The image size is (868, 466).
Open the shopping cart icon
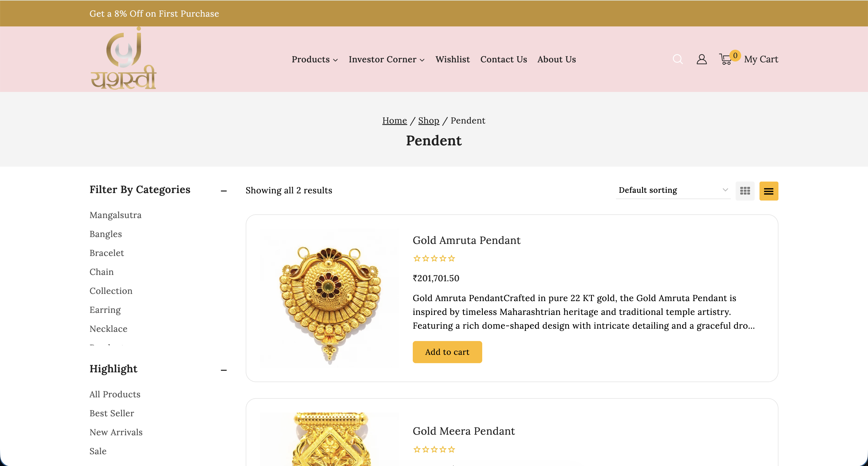tap(725, 59)
